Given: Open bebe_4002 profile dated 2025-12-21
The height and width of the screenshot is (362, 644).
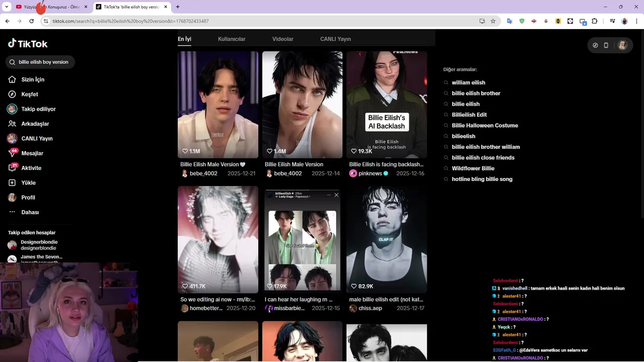Looking at the screenshot, I should point(199,173).
